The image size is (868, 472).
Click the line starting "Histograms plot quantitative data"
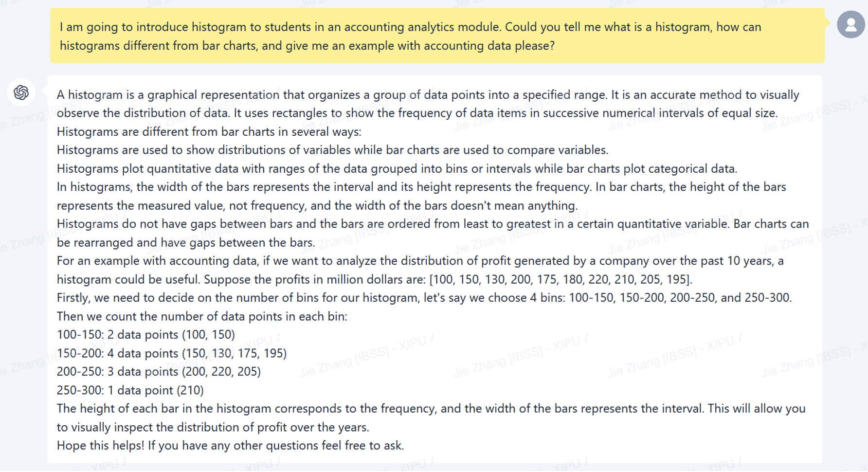click(397, 169)
